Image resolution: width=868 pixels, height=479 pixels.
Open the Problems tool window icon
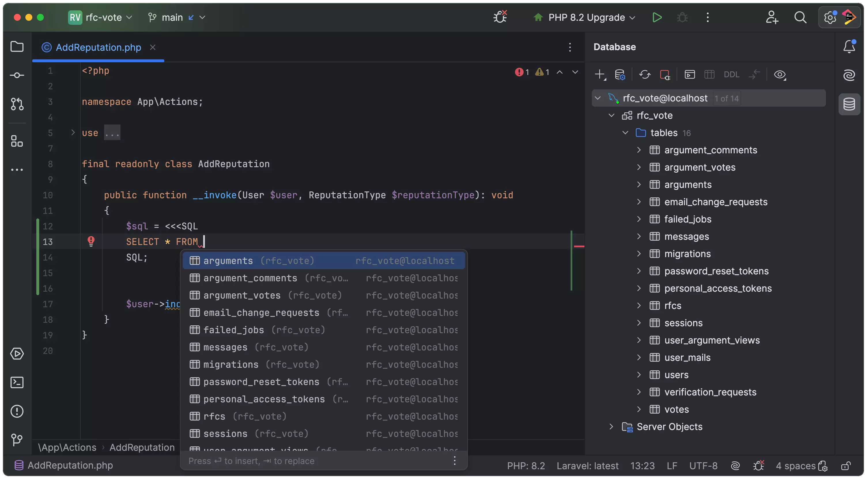pos(17,411)
